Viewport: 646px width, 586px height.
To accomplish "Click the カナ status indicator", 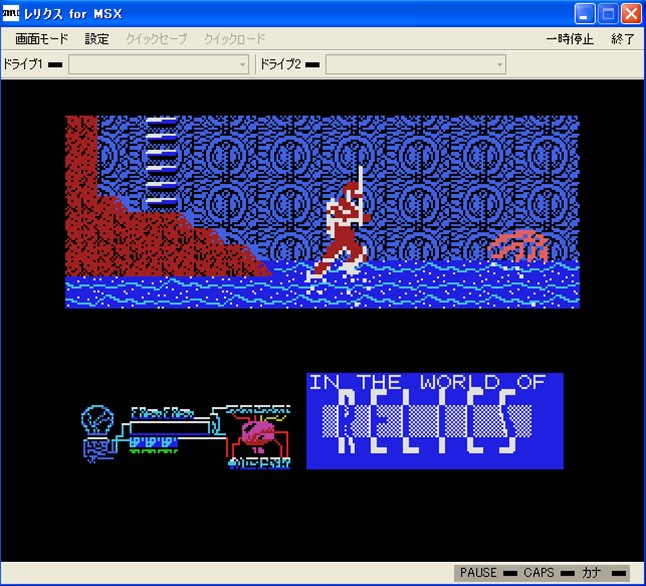I will click(x=619, y=573).
